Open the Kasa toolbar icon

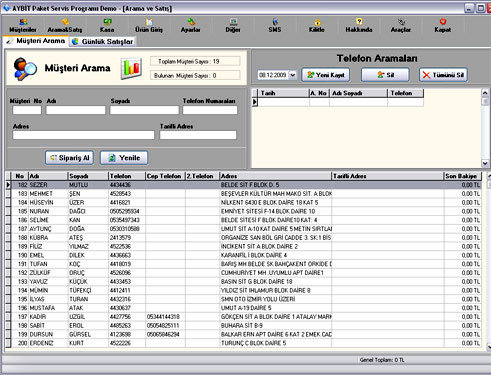[x=107, y=26]
